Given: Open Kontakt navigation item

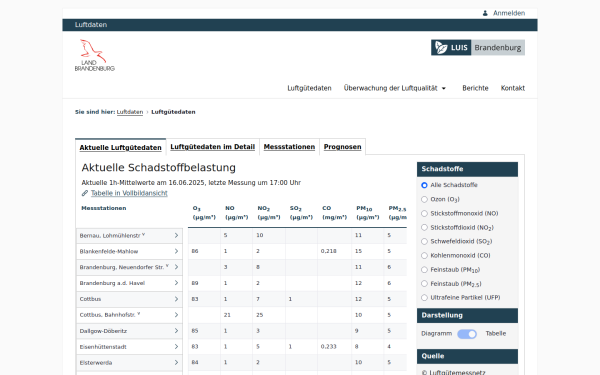Looking at the screenshot, I should [513, 88].
